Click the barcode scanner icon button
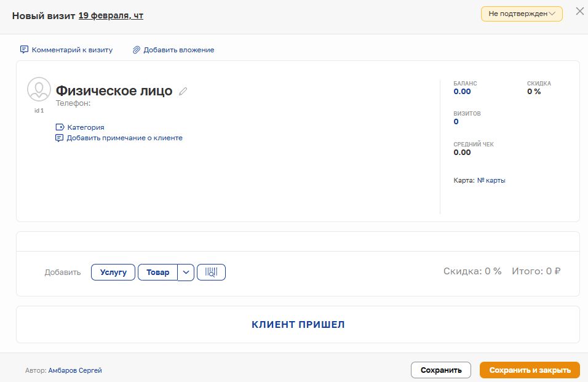The height and width of the screenshot is (382, 588). tap(211, 272)
